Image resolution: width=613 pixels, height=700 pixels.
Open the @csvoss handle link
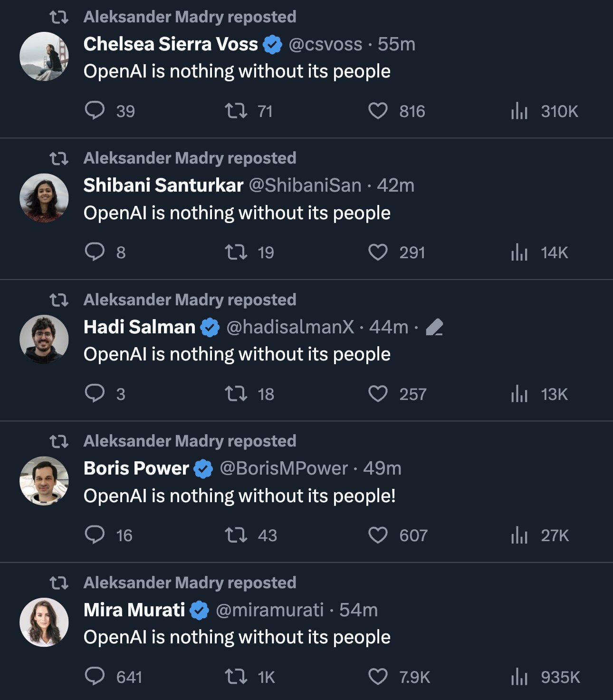tap(325, 44)
